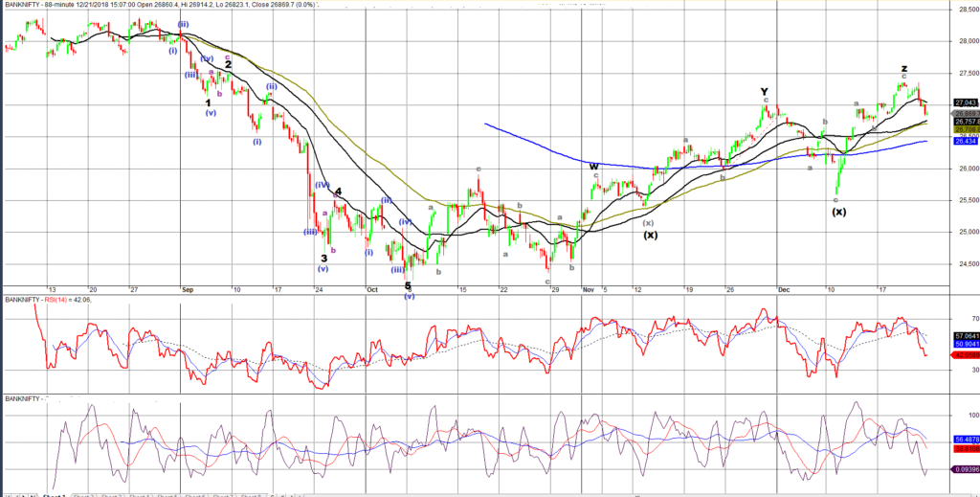Select the blue 56.4878 oscillator value tag
The width and height of the screenshot is (980, 497).
(x=967, y=440)
